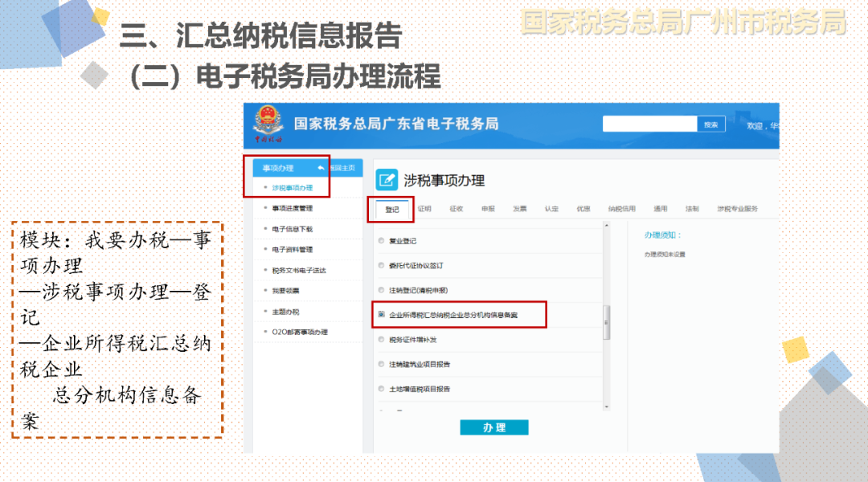Open 电子资料管理 sidebar item
The image size is (868, 482).
coord(293,250)
